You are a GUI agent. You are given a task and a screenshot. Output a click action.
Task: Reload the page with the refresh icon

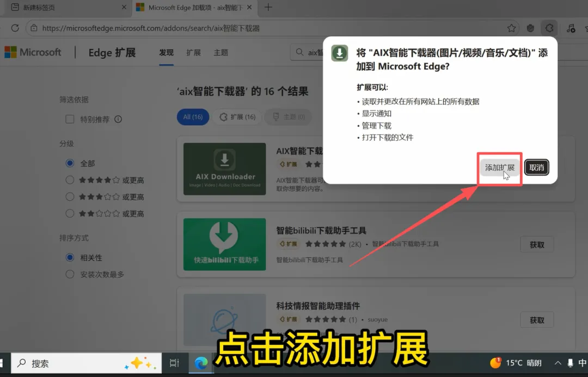15,28
